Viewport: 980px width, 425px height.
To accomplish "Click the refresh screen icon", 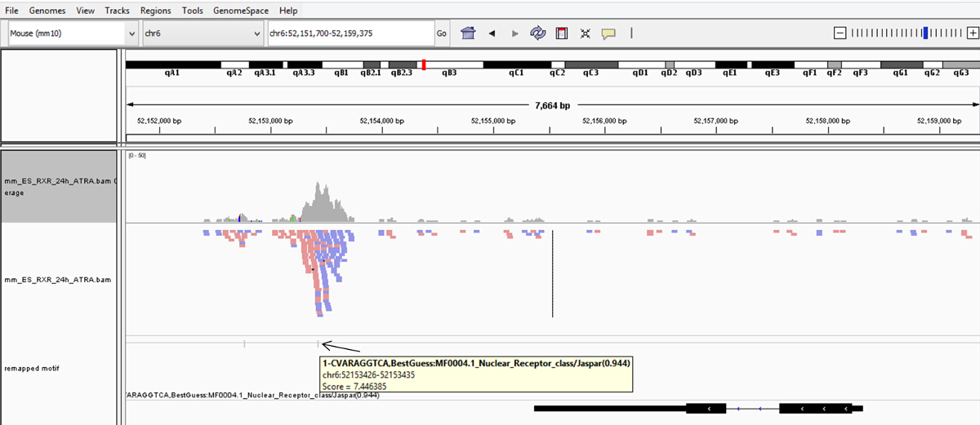I will (537, 33).
